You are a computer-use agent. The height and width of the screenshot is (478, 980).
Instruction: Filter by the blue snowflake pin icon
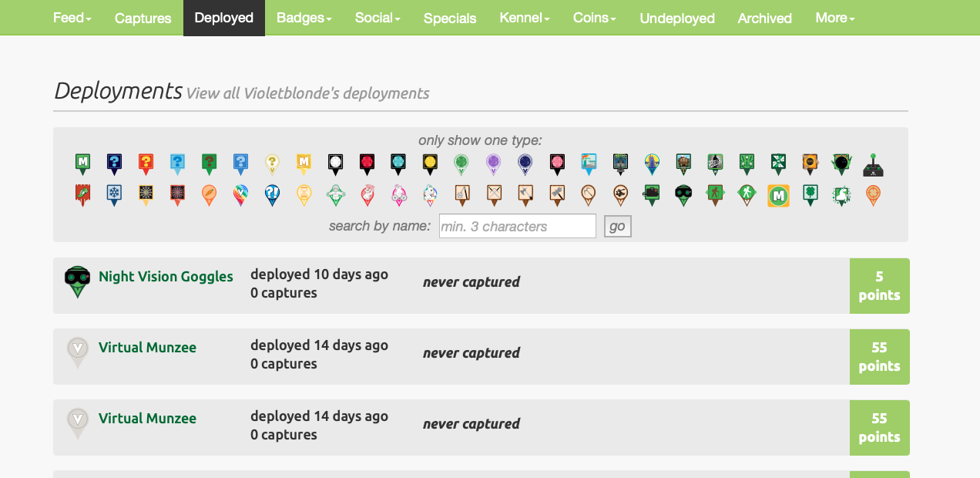click(114, 195)
